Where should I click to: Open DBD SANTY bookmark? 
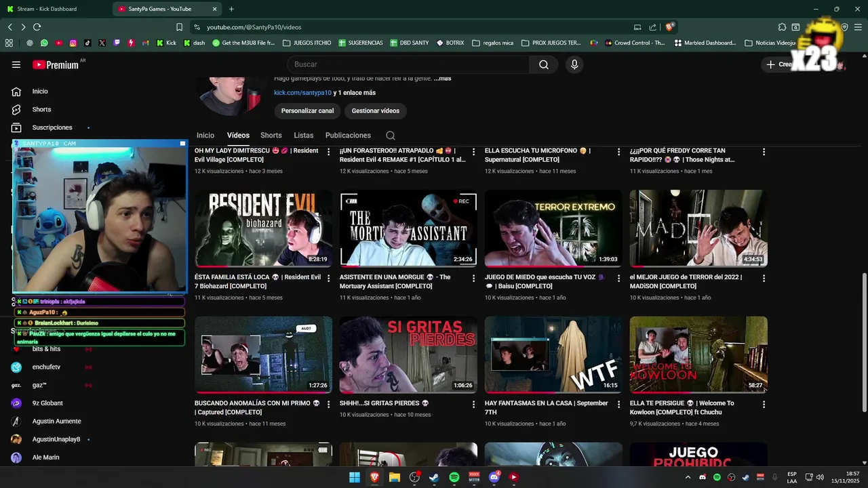pyautogui.click(x=410, y=43)
